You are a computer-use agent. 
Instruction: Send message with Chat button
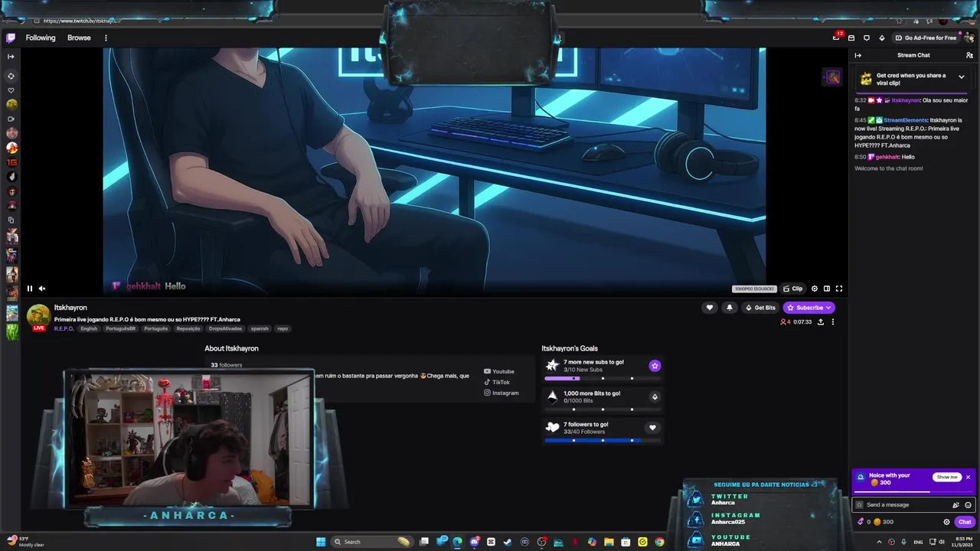965,522
